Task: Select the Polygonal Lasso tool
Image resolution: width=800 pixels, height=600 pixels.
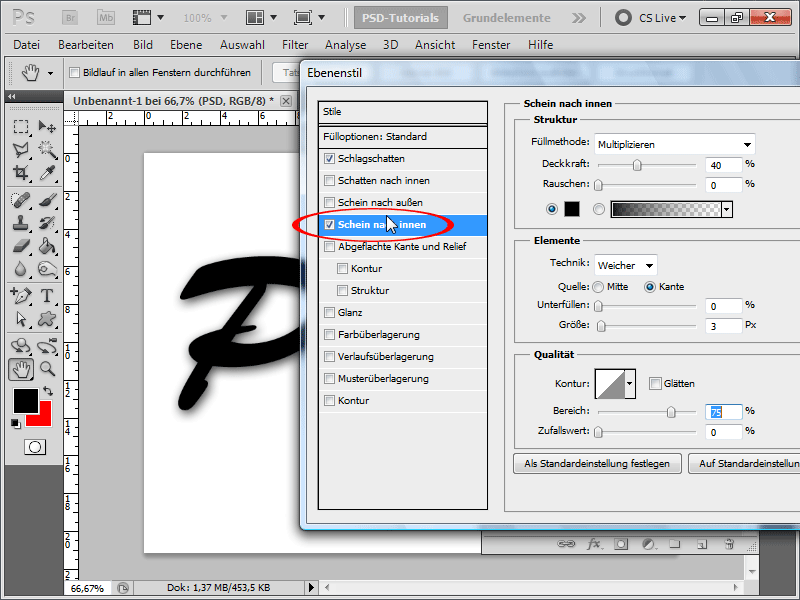Action: pos(20,149)
